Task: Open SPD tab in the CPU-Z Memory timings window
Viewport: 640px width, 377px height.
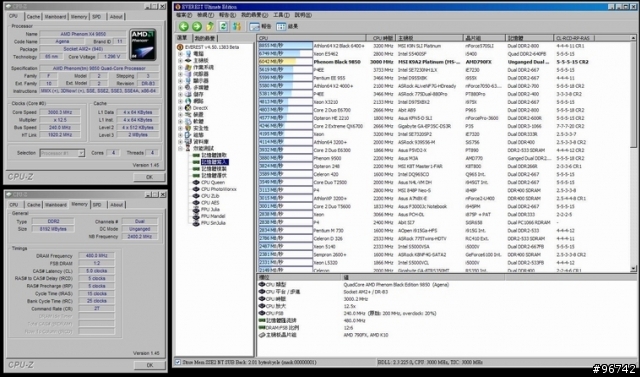Action: [x=97, y=205]
